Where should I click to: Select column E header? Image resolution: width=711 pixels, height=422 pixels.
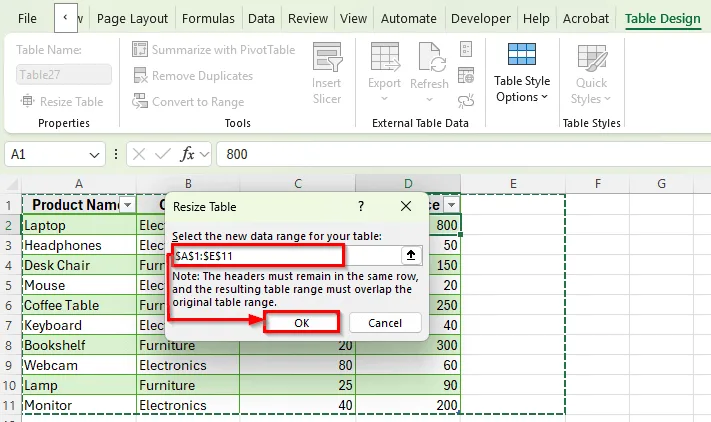[x=513, y=184]
